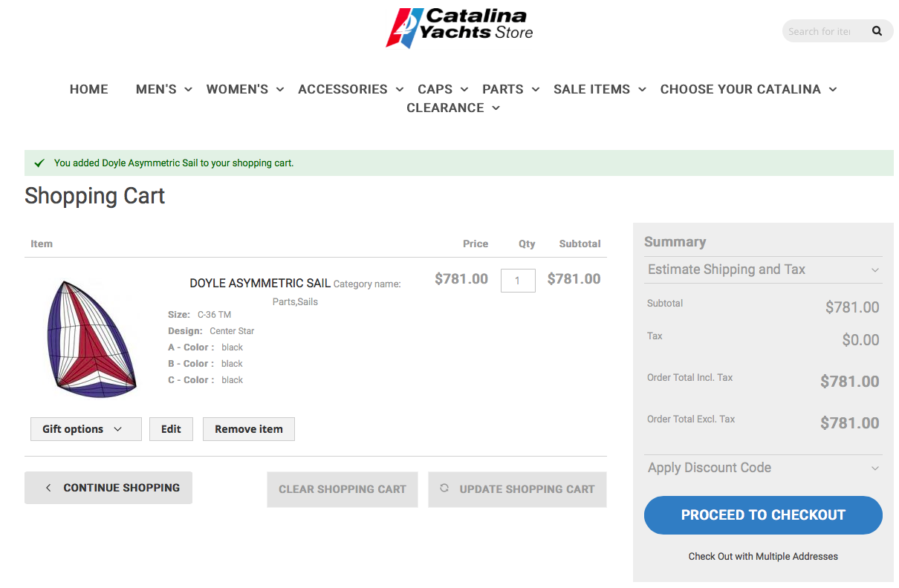The width and height of the screenshot is (899, 588).
Task: Open the SALE ITEMS menu
Action: [591, 89]
